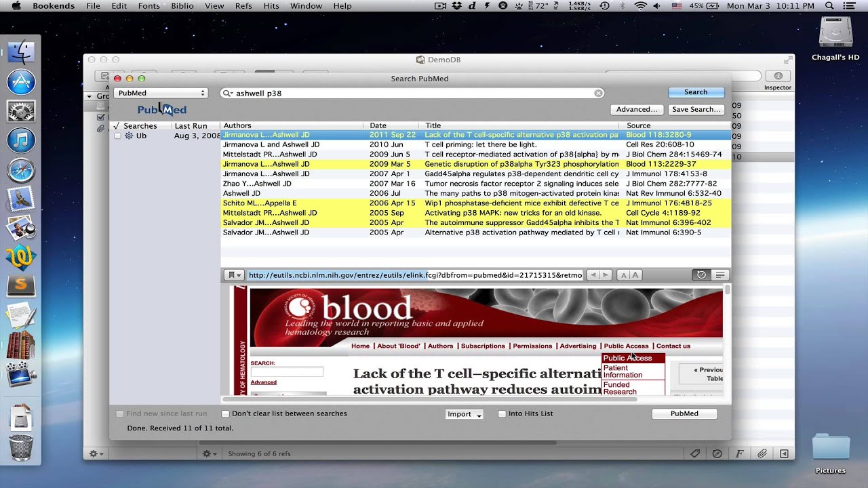Toggle Find new since last run

click(120, 413)
